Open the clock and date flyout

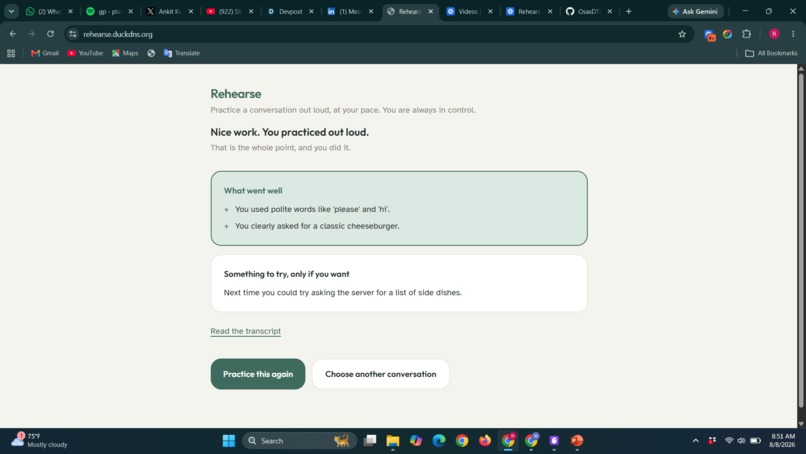[x=782, y=441]
